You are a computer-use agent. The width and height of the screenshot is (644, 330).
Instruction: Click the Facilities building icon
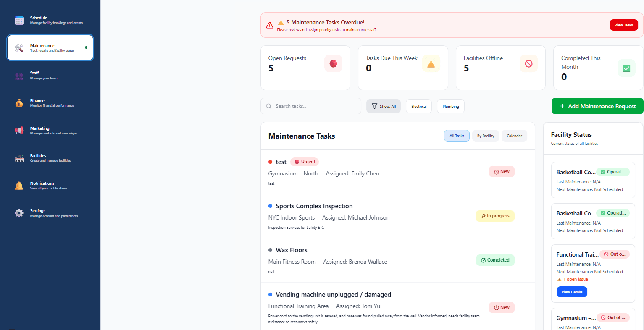(19, 158)
